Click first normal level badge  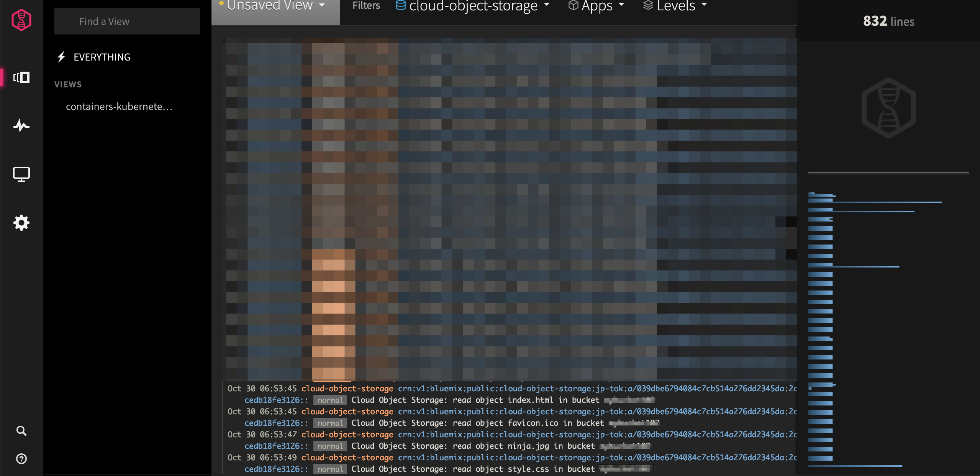pyautogui.click(x=330, y=400)
